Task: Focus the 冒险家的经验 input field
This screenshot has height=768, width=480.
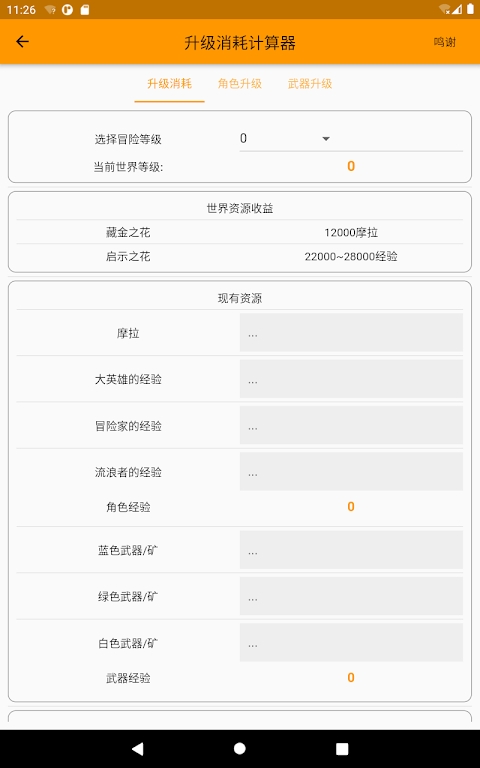Action: click(351, 425)
